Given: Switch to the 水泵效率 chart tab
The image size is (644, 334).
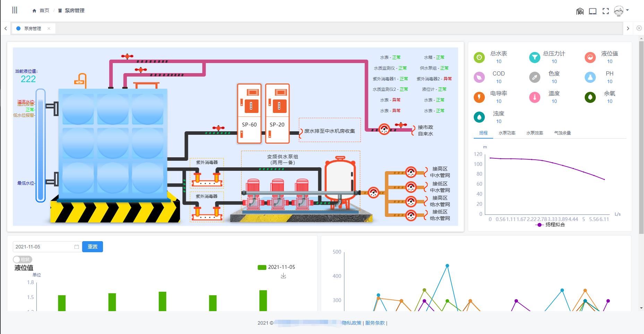Looking at the screenshot, I should point(535,133).
